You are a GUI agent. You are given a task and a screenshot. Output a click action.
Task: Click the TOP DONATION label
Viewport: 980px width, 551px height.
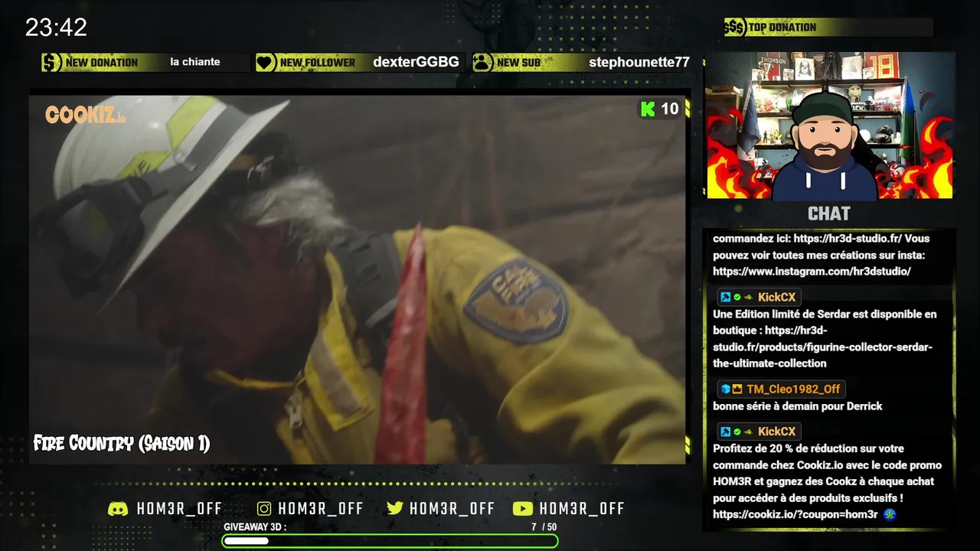point(782,28)
